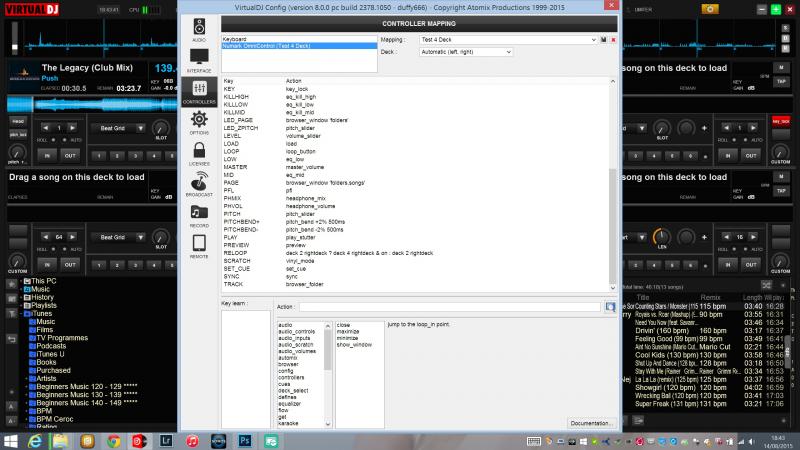Click the volume speaker tray icon
800x450 pixels.
pyautogui.click(x=752, y=442)
